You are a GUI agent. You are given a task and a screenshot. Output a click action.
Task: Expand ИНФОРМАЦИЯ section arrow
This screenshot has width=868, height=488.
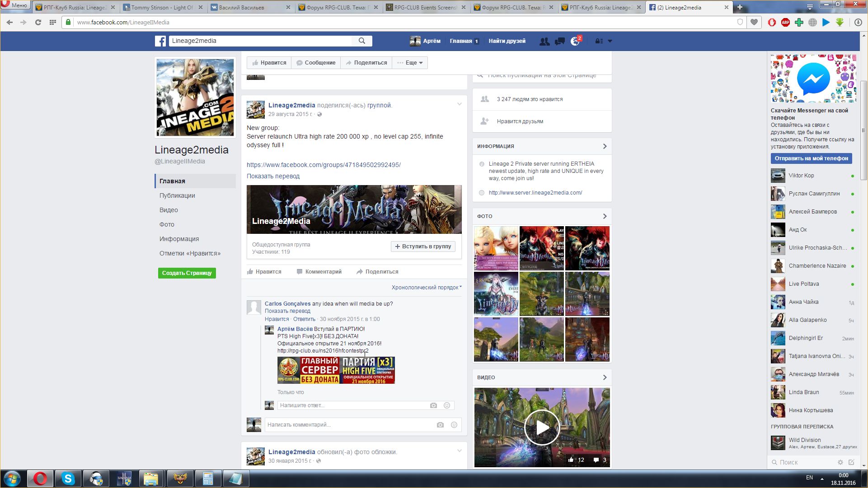(x=605, y=146)
